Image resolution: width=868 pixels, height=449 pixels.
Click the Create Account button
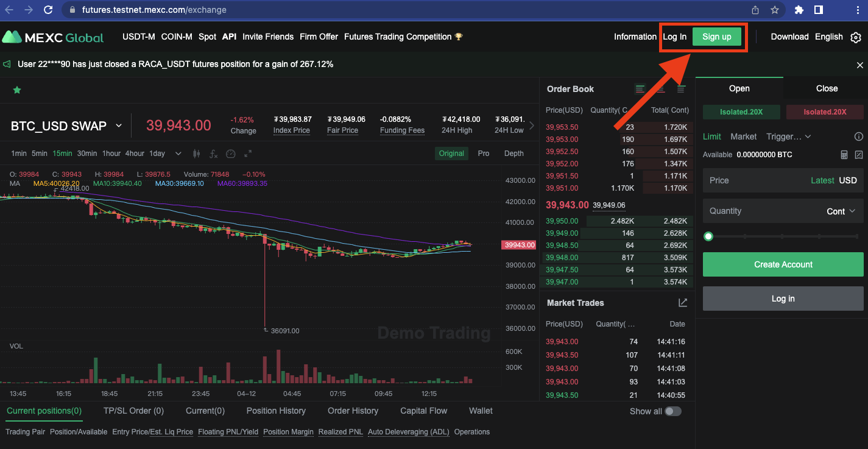click(x=783, y=264)
